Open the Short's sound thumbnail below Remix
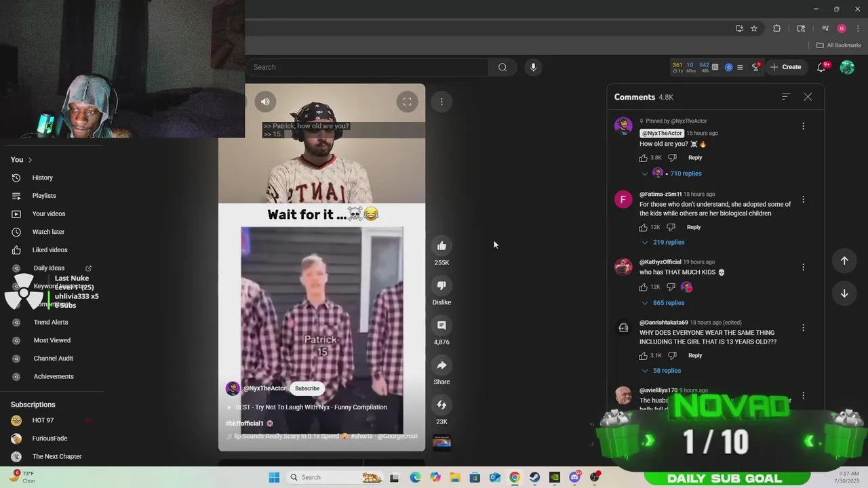This screenshot has width=868, height=488. [x=441, y=443]
